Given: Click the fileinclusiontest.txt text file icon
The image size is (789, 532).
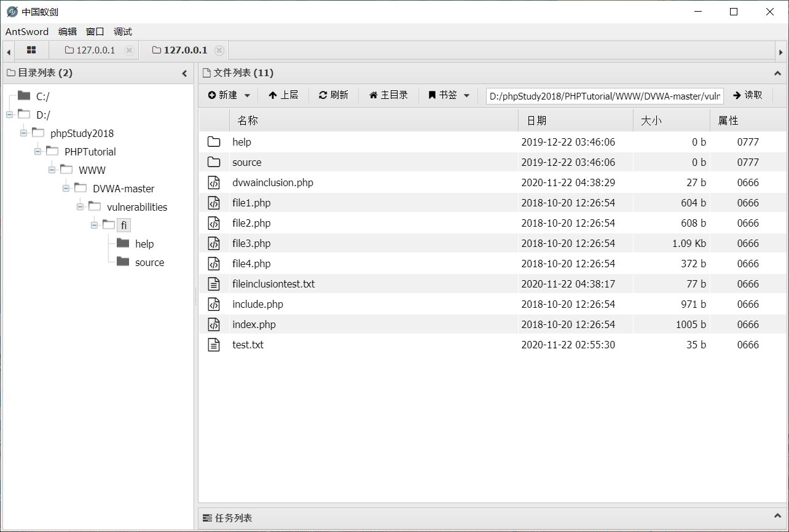Looking at the screenshot, I should pyautogui.click(x=213, y=284).
